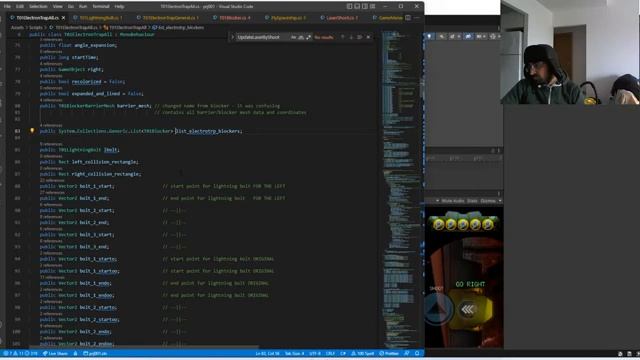Toggle the bottom panel layout icon
Image resolution: width=640 pixels, height=360 pixels.
click(357, 7)
